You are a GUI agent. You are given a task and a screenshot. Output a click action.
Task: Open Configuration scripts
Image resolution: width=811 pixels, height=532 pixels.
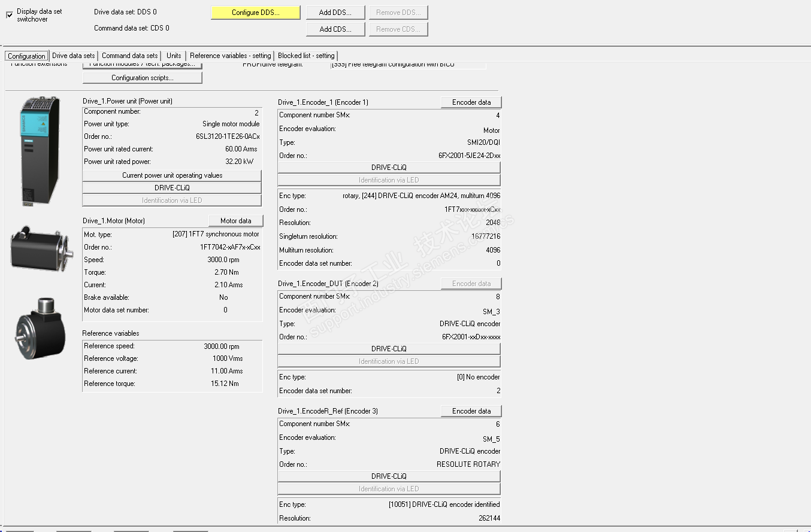click(143, 78)
